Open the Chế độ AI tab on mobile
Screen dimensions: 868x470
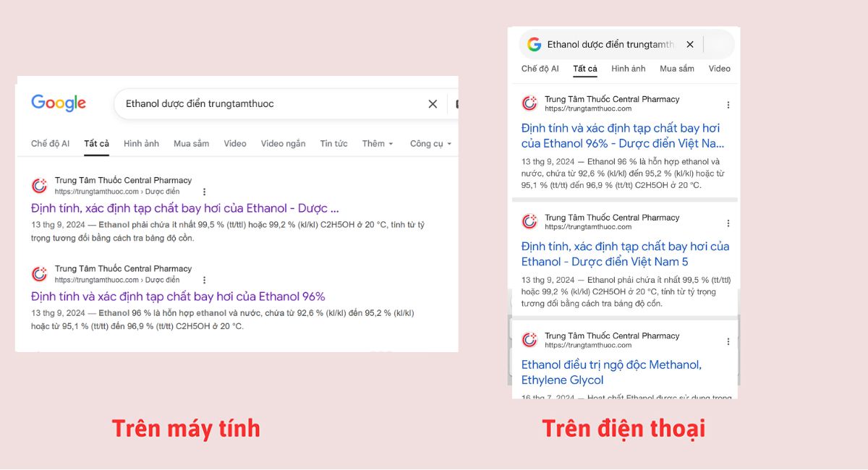[x=539, y=68]
